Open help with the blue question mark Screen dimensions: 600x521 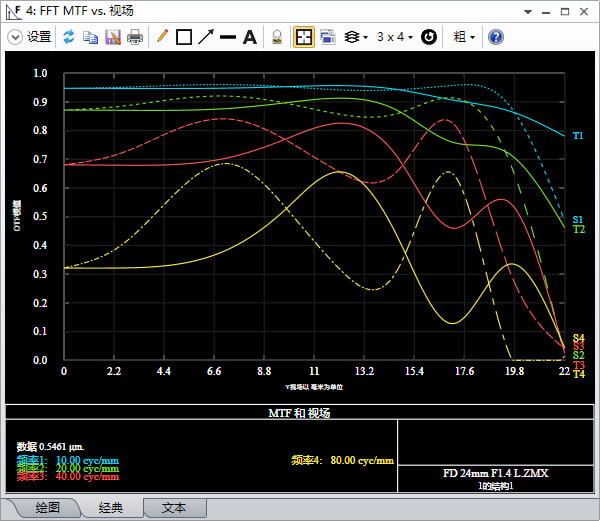[x=496, y=37]
